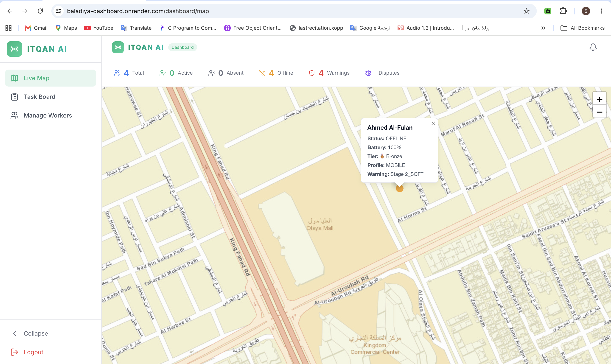
Task: Open notifications bell
Action: [x=593, y=47]
